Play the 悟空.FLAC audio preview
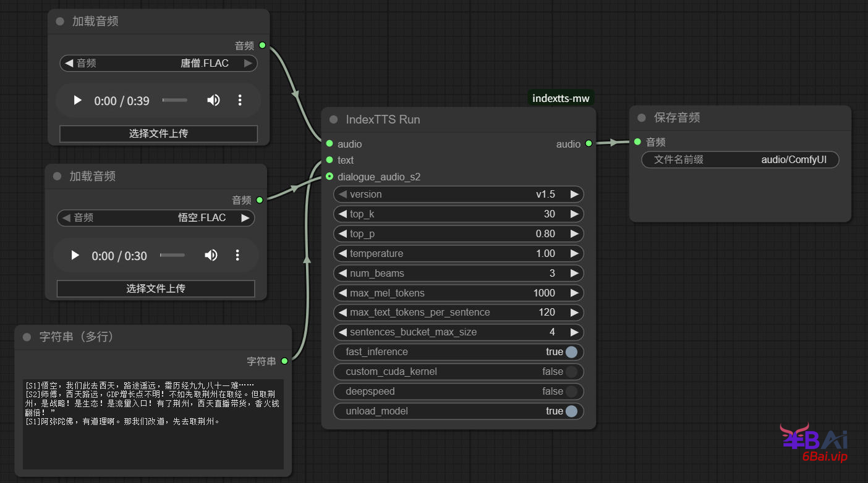Screen dimensions: 868x483 click(75, 255)
